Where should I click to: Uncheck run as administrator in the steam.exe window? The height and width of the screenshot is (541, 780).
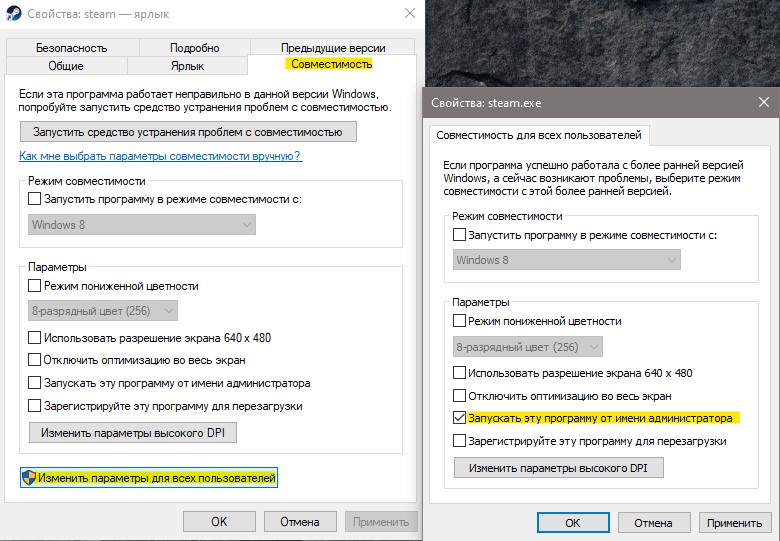click(x=459, y=418)
